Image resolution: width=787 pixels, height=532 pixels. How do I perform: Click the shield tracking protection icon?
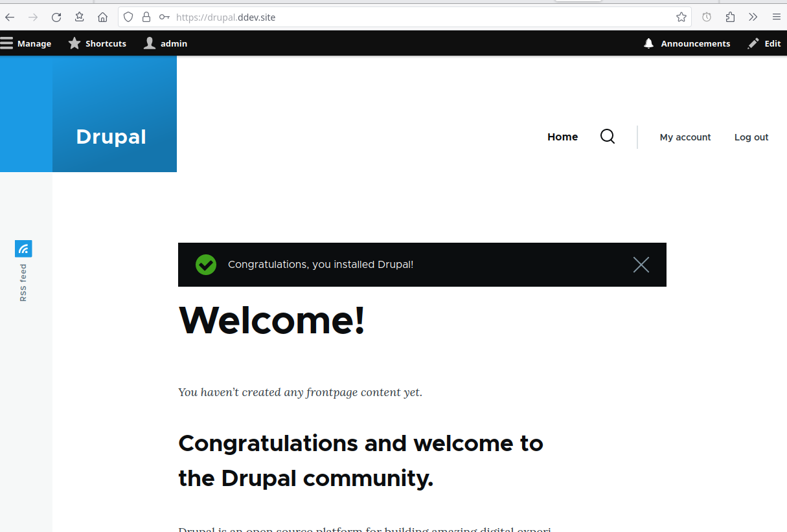pos(128,17)
